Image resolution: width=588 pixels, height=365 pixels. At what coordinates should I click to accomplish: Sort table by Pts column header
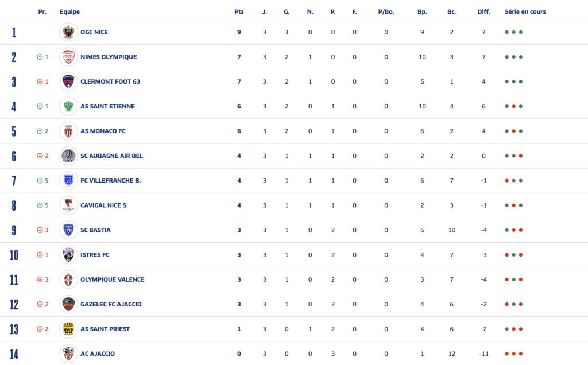click(x=239, y=11)
